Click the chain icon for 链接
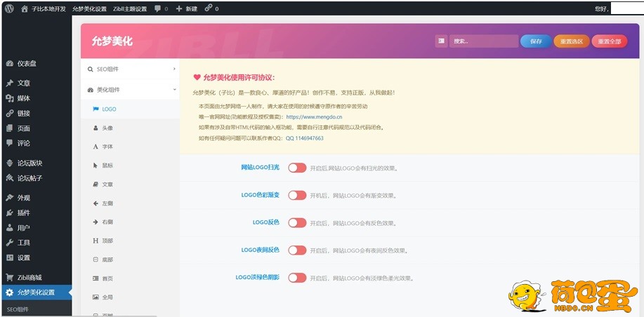Screen dimensions: 644x317 coord(10,113)
